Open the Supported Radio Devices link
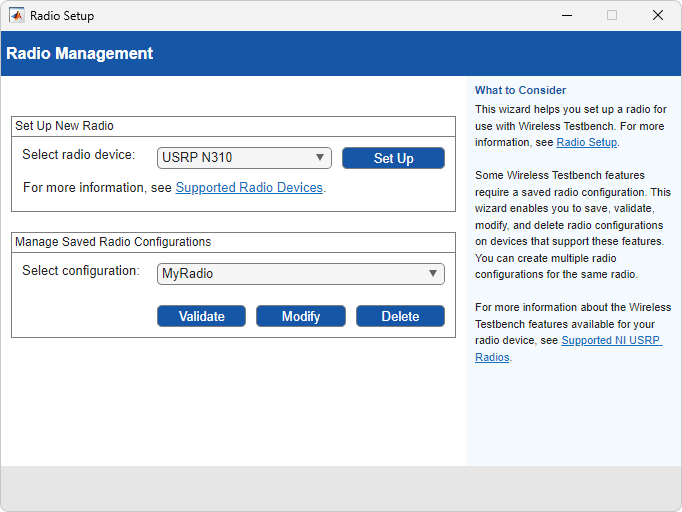Screen dimensions: 682x512 pyautogui.click(x=249, y=188)
